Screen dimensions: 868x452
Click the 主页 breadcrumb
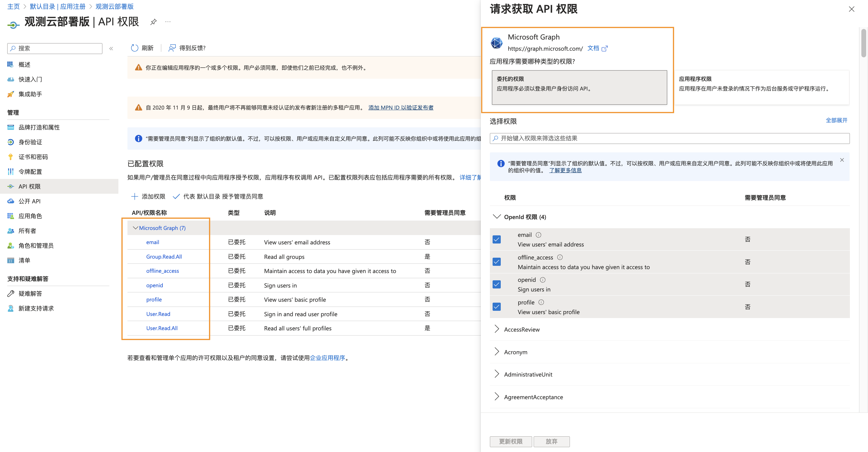[x=14, y=7]
